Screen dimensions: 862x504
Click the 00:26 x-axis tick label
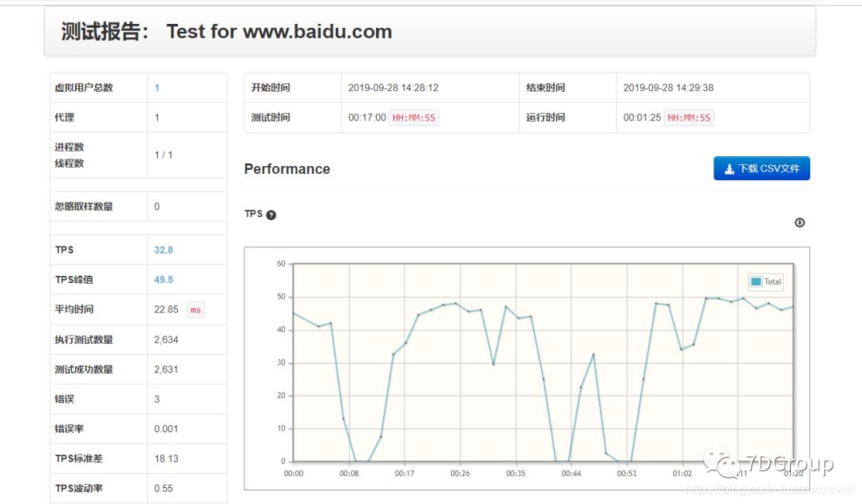[x=461, y=473]
